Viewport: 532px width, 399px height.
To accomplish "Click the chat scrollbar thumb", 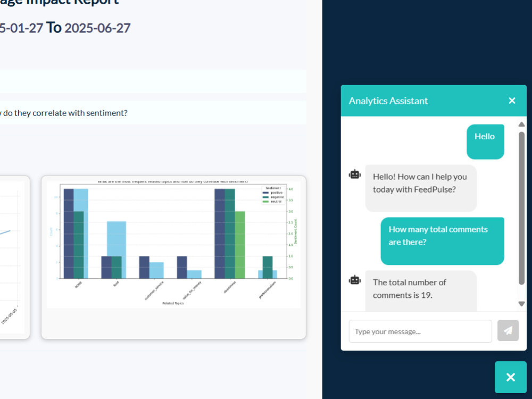I will 522,208.
